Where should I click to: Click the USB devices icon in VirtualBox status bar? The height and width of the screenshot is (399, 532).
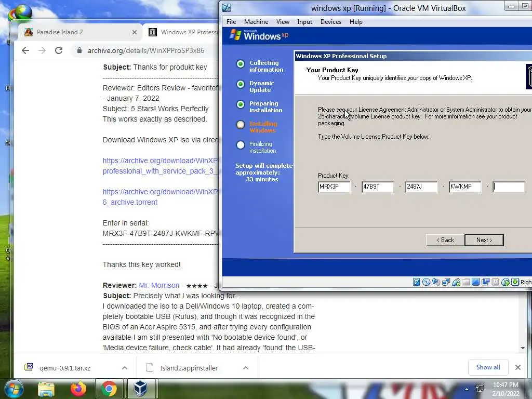point(456,282)
